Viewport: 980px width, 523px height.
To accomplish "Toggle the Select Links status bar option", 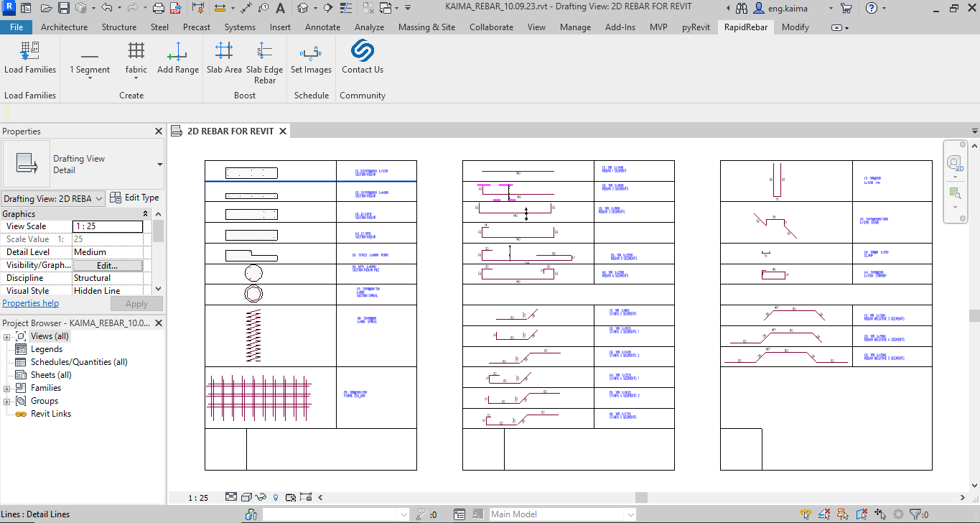I will [x=806, y=514].
